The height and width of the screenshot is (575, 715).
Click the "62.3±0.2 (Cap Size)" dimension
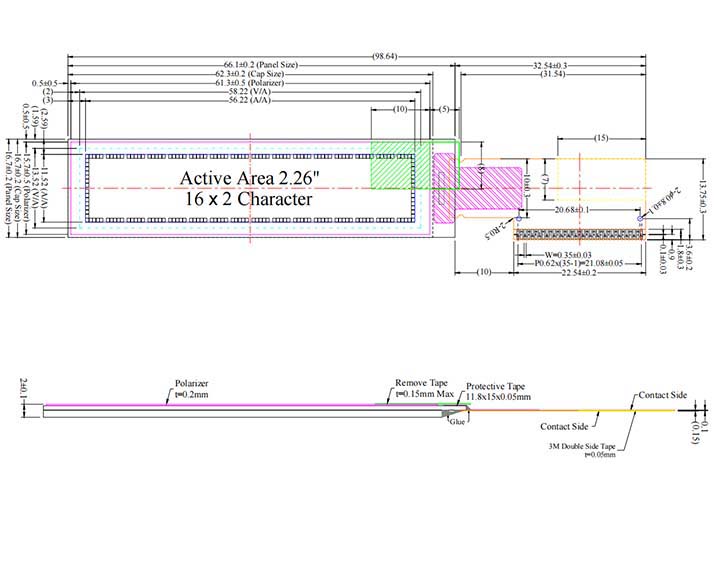point(249,73)
